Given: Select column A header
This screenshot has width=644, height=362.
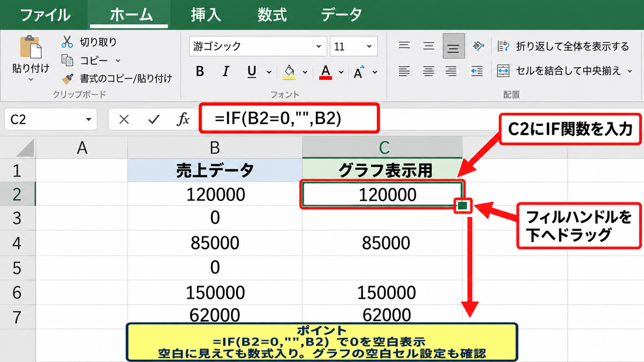Looking at the screenshot, I should (x=82, y=148).
